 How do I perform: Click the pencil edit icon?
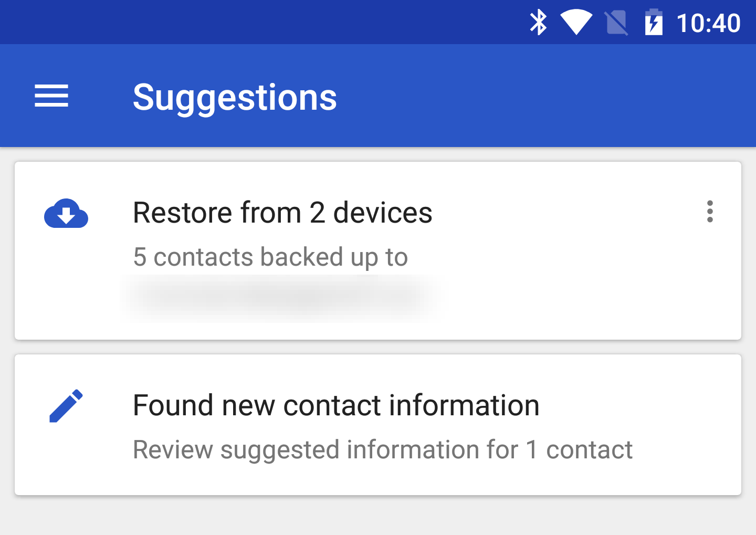pos(66,405)
